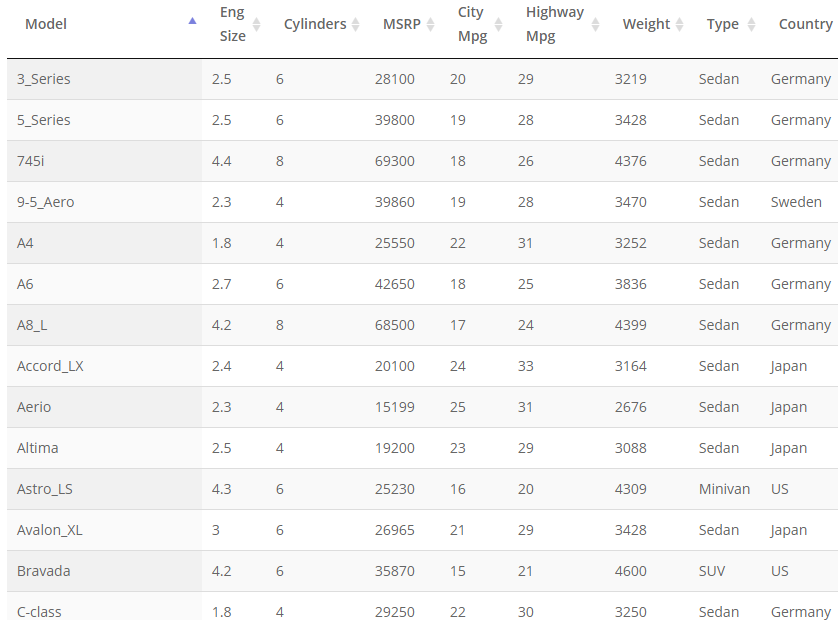Image resolution: width=838 pixels, height=620 pixels.
Task: Click MSRP value 39860
Action: click(x=394, y=202)
